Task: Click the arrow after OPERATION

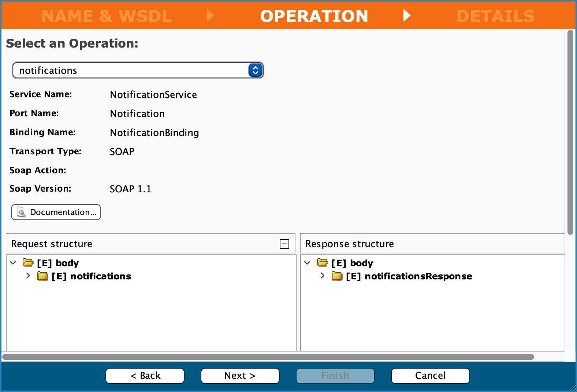Action: point(407,16)
